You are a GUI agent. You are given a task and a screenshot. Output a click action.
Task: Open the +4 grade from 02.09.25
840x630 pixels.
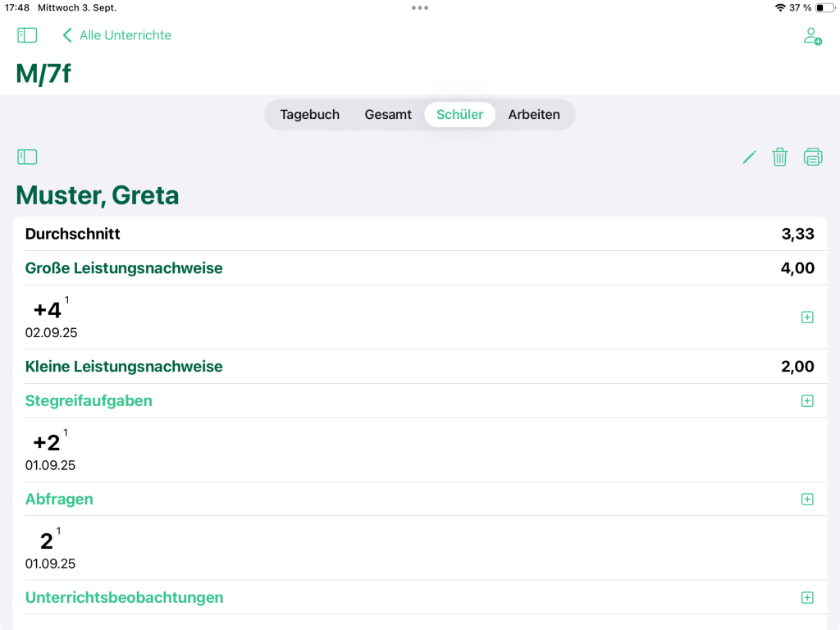click(48, 312)
